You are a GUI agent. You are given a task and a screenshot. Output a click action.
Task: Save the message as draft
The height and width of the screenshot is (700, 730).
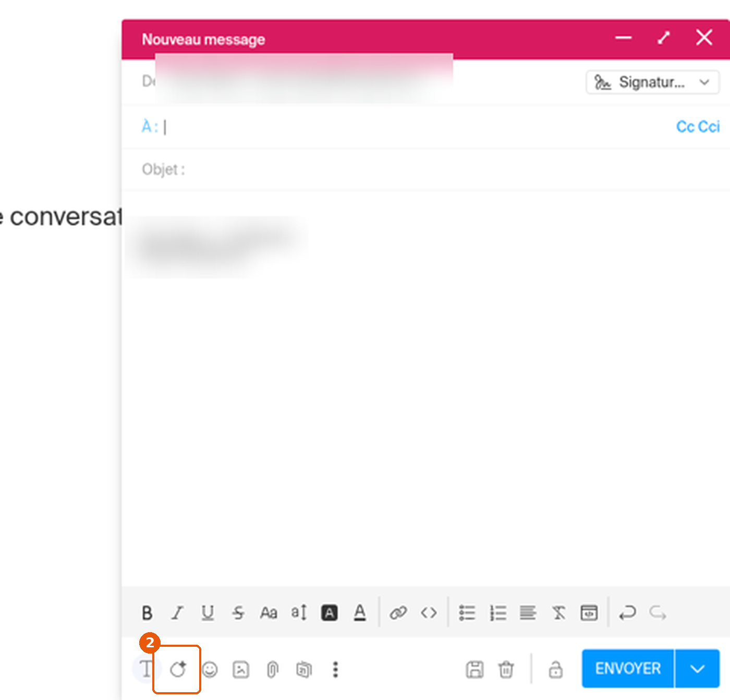[475, 669]
